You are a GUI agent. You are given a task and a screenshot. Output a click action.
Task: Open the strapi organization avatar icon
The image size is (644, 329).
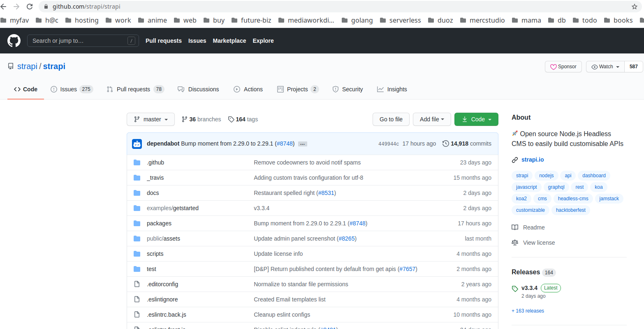tap(137, 144)
